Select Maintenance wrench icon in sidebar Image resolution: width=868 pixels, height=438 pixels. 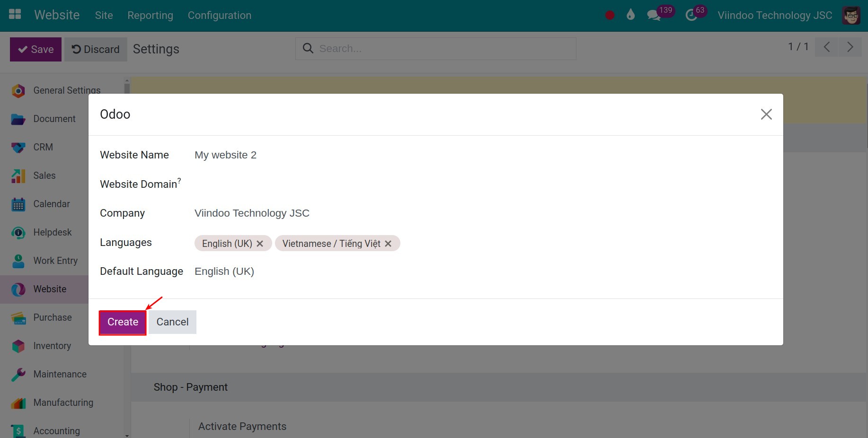tap(18, 374)
